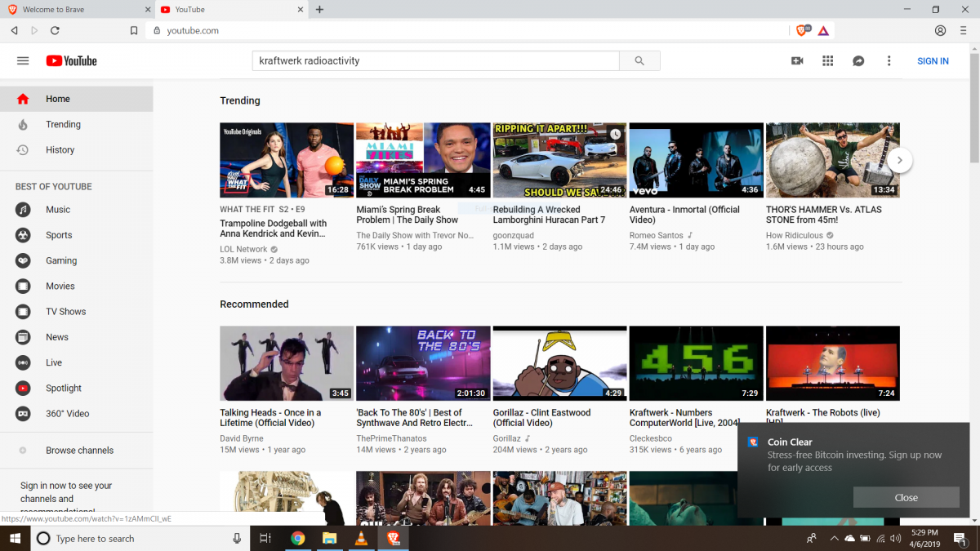The height and width of the screenshot is (551, 980).
Task: Click the YouTube search input field
Action: pos(435,61)
